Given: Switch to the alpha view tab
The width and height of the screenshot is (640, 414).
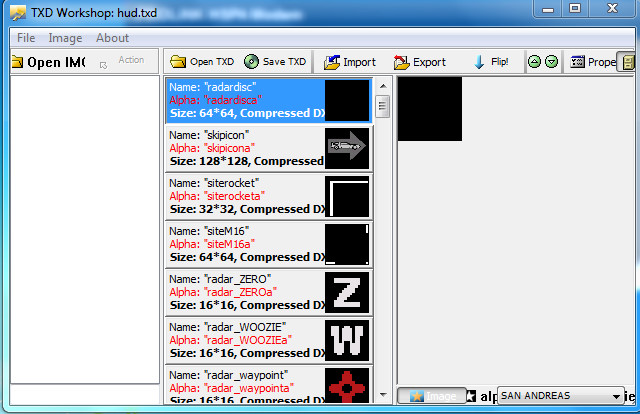Looking at the screenshot, I should pos(482,396).
